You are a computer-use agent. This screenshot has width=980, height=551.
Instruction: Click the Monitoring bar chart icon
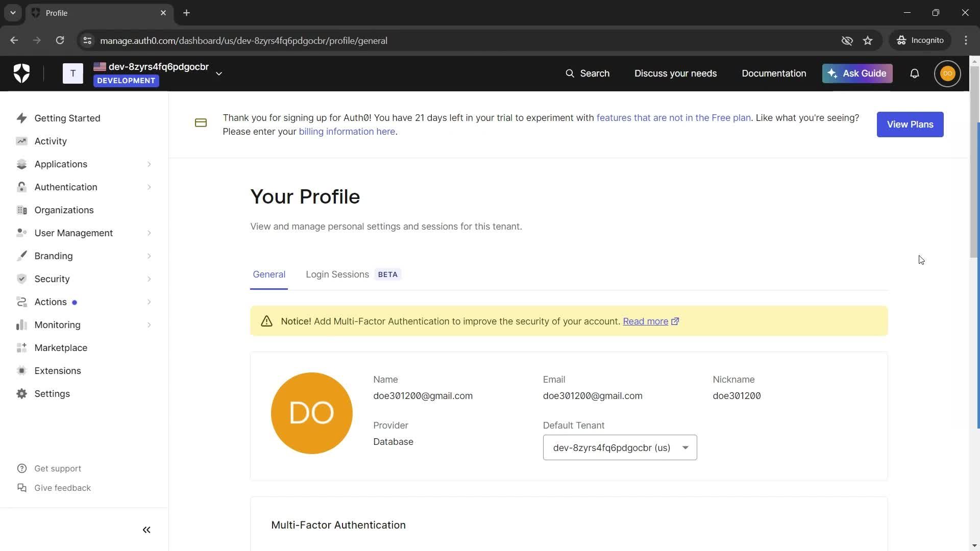click(x=21, y=325)
